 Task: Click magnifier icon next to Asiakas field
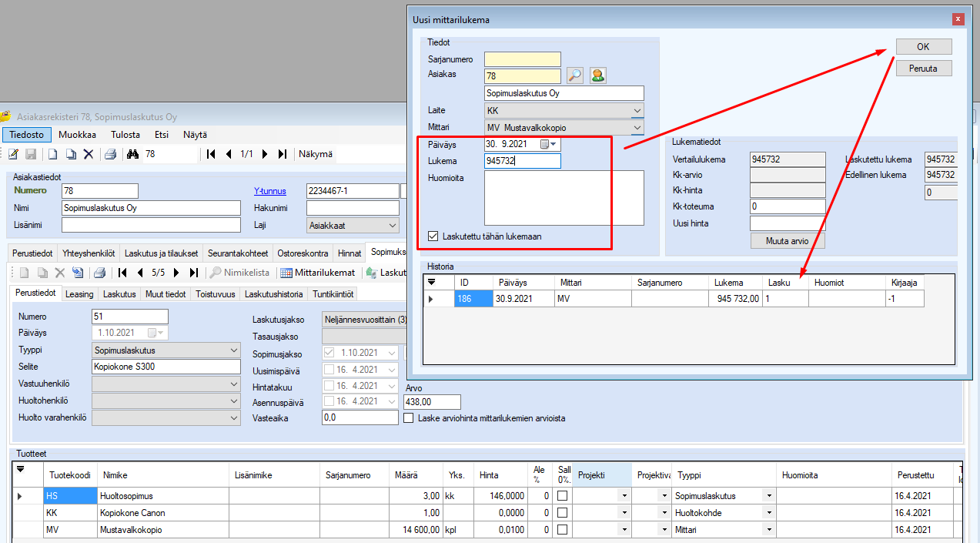575,75
